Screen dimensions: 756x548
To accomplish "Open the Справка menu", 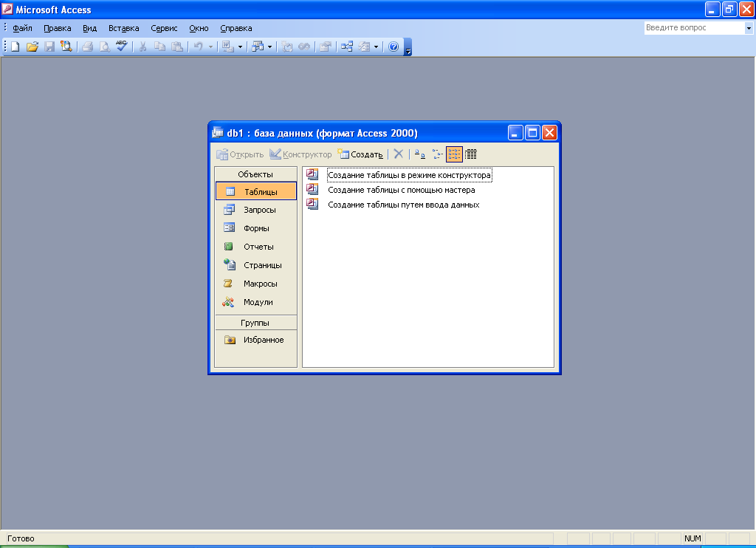I will point(236,28).
